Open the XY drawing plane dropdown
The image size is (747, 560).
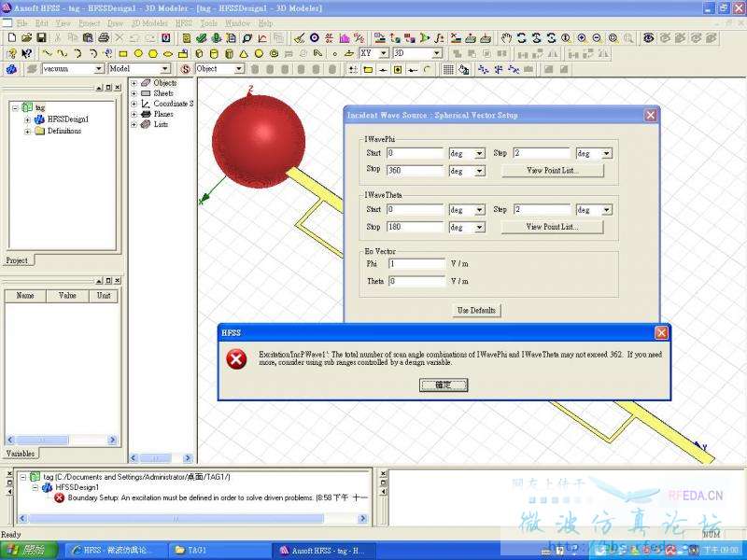384,53
